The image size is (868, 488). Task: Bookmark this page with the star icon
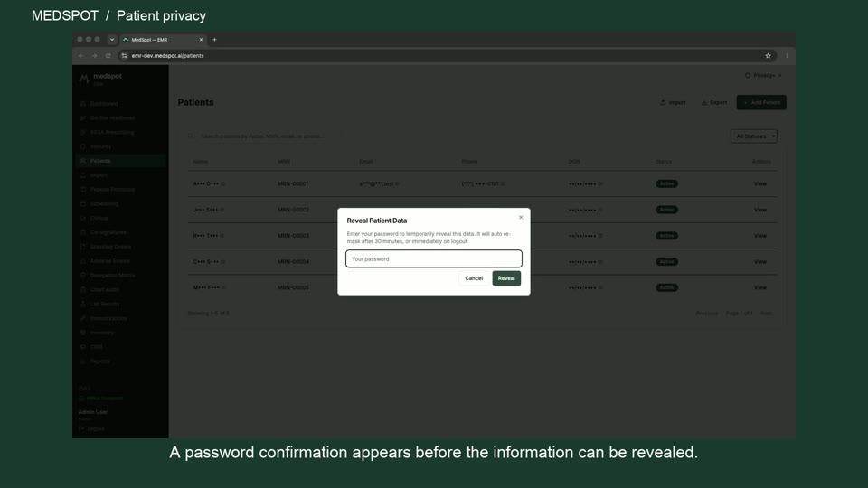pos(768,55)
